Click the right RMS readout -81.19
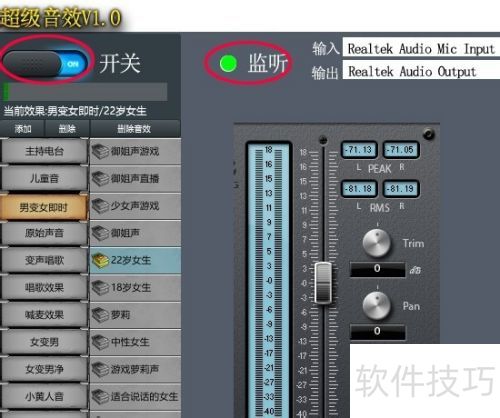 [401, 189]
